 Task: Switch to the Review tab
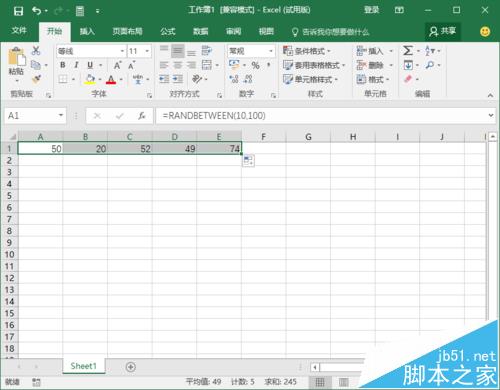(233, 31)
